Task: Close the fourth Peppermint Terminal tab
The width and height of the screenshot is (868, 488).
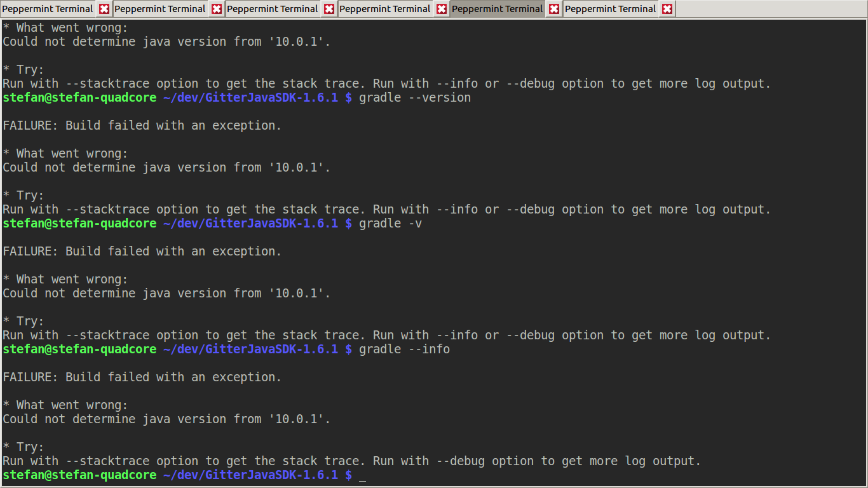Action: tap(442, 9)
